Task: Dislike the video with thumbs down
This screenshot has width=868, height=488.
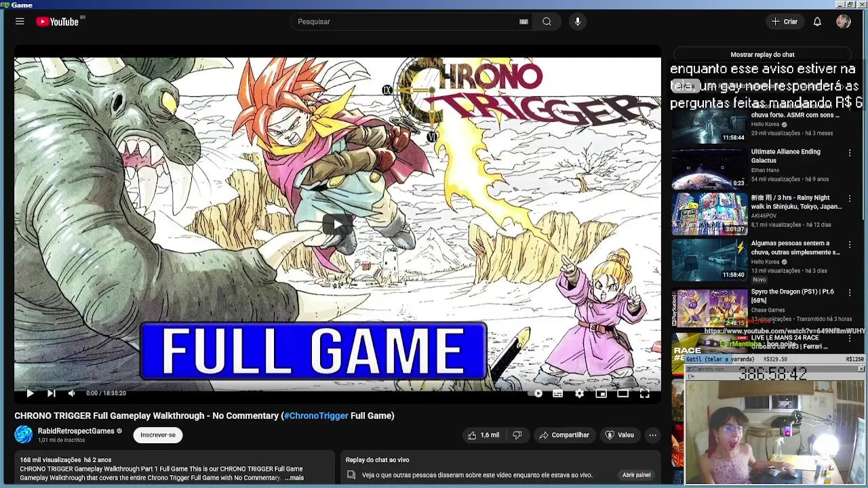Action: point(517,435)
